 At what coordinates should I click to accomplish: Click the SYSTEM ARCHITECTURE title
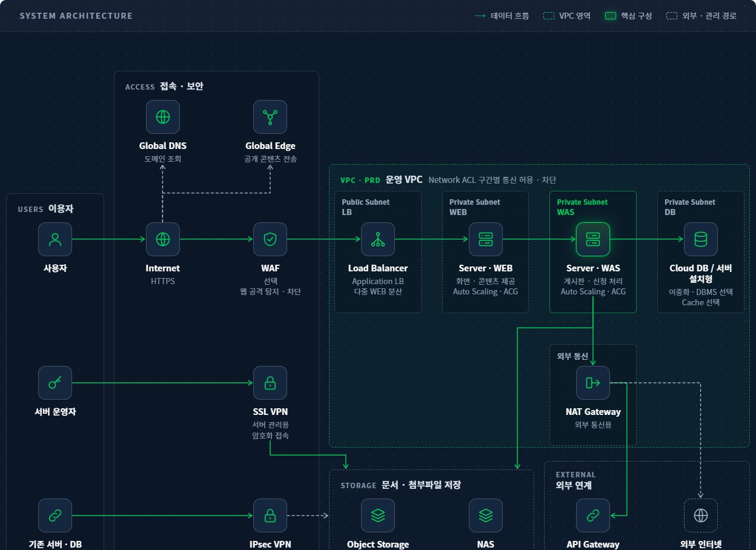76,16
